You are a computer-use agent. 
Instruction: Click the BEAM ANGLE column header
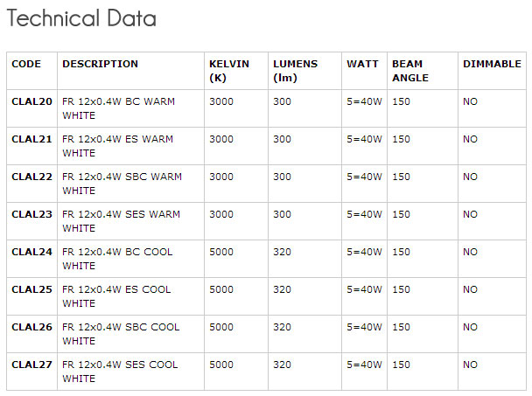(410, 71)
